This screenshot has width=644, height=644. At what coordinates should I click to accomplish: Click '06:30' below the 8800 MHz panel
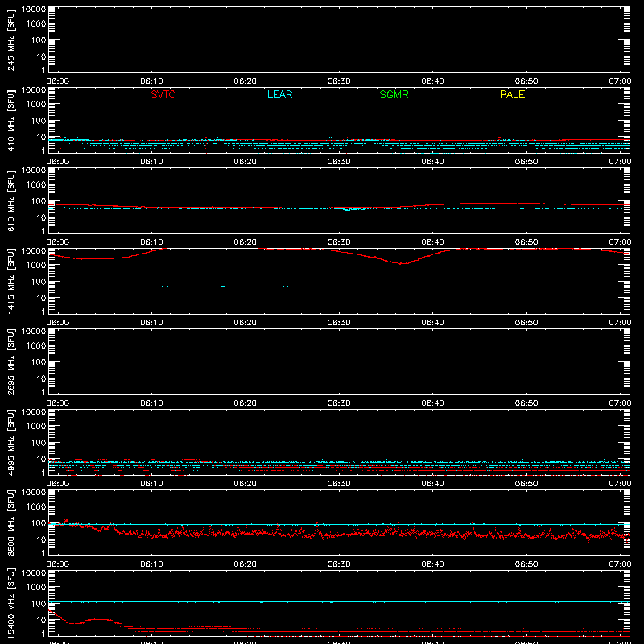pos(339,564)
